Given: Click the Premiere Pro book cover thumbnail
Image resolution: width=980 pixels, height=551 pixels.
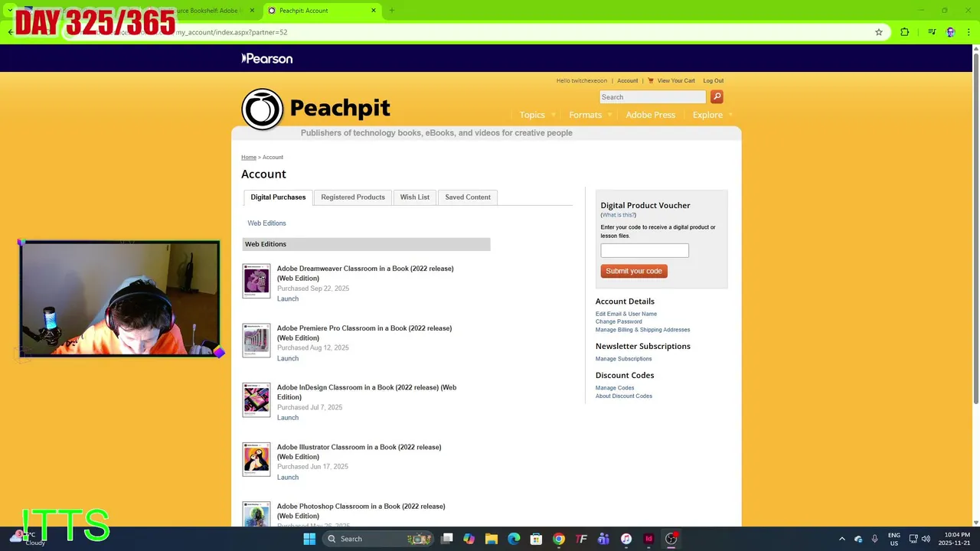Looking at the screenshot, I should 256,341.
